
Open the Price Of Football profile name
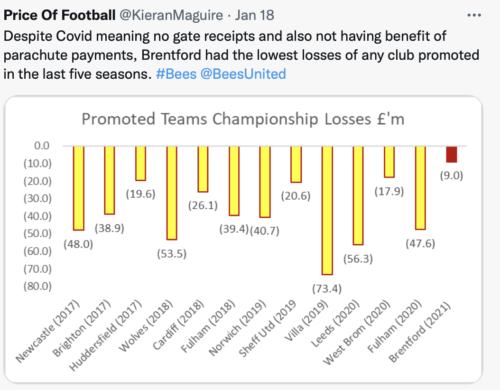click(60, 15)
